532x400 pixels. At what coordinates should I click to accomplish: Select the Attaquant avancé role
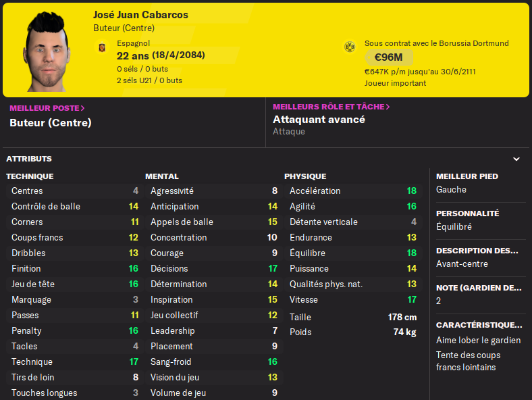point(319,120)
